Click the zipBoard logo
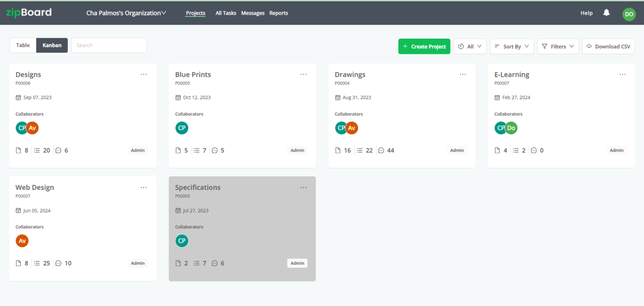Image resolution: width=644 pixels, height=306 pixels. (x=29, y=12)
